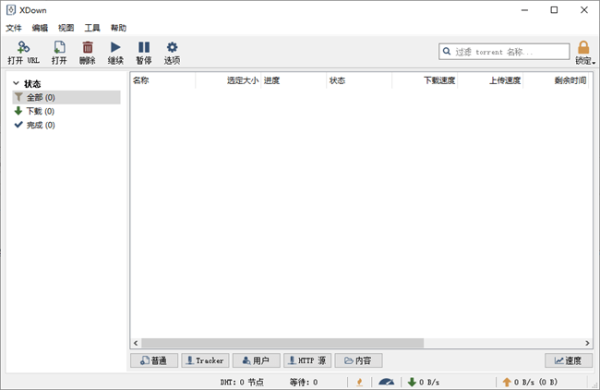Toggle the speedometer speed-limit icon

(x=386, y=382)
